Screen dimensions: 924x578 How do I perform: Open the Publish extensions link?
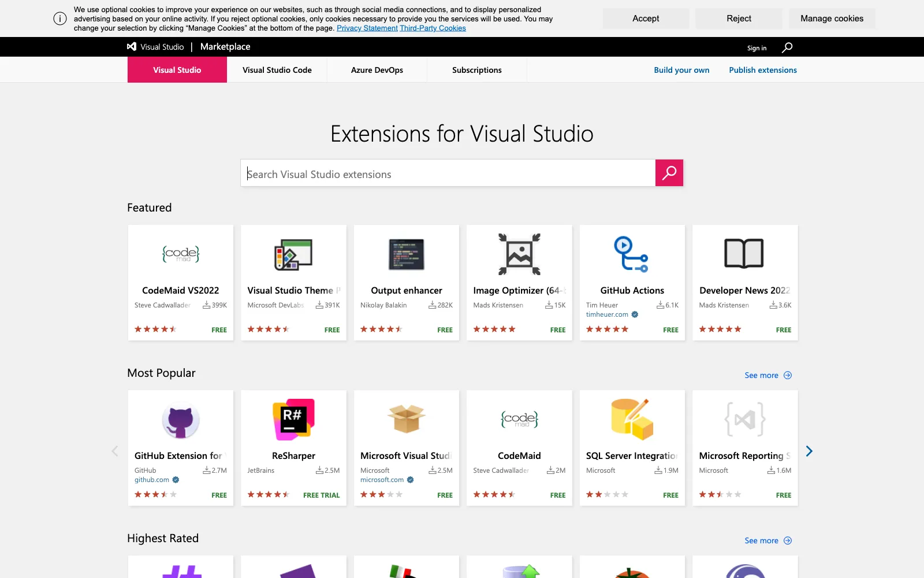pos(763,70)
